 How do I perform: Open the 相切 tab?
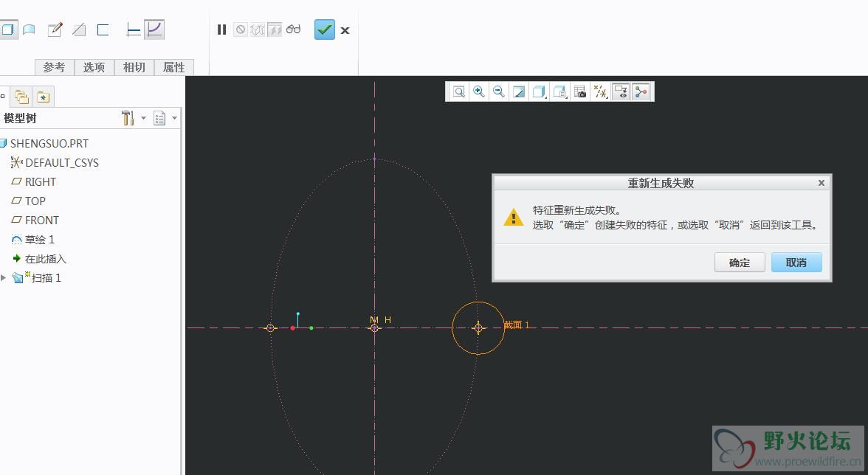point(134,67)
